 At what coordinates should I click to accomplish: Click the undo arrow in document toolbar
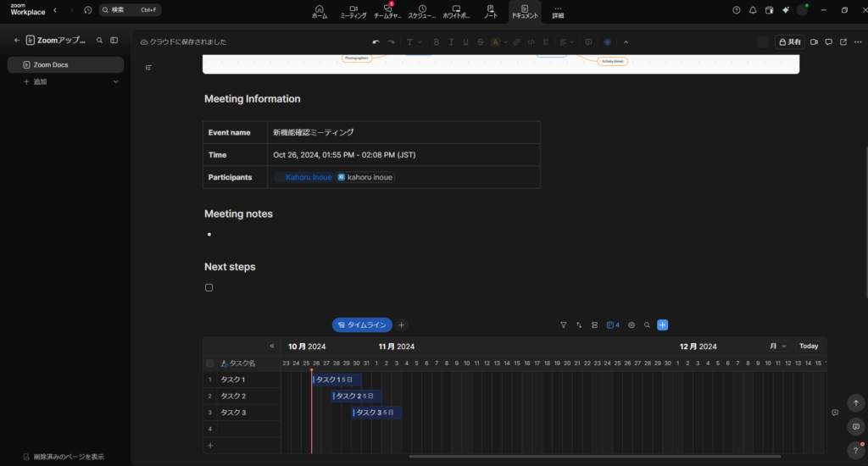coord(376,42)
